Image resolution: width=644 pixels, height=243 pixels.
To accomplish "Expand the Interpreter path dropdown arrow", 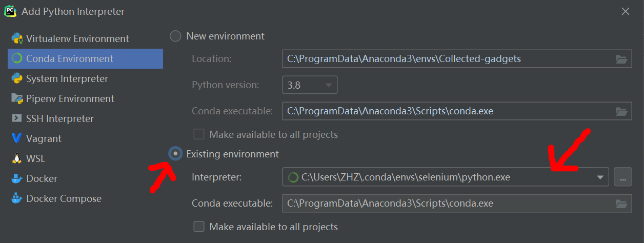I will [600, 177].
